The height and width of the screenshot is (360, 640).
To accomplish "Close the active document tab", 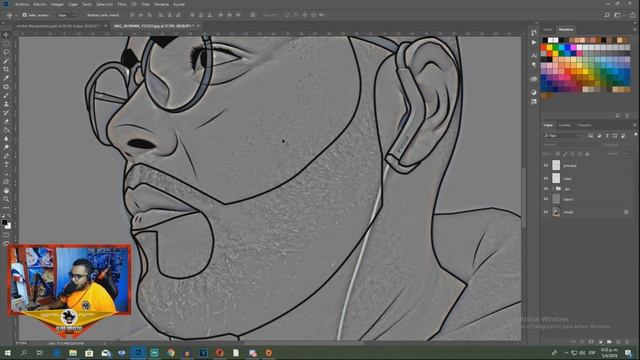I will (199, 26).
